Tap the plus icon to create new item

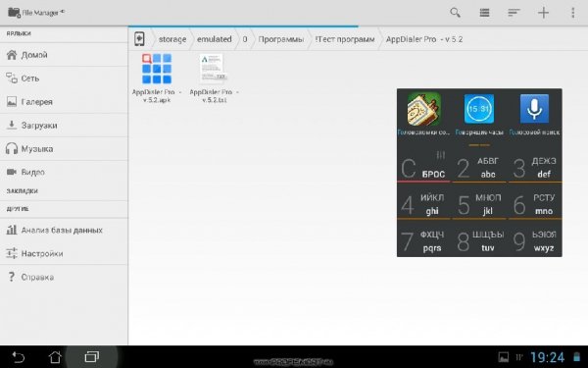[543, 13]
